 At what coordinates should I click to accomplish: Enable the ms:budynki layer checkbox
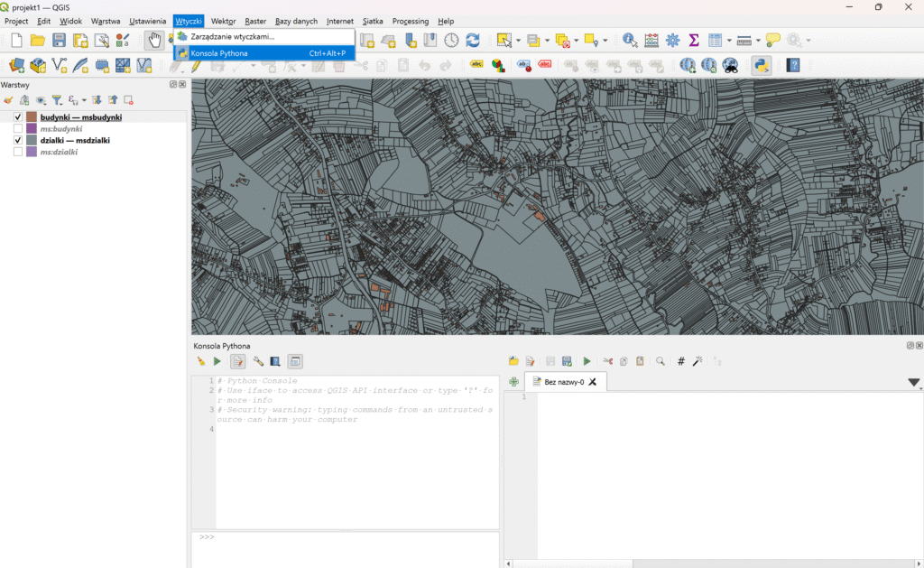coord(18,129)
